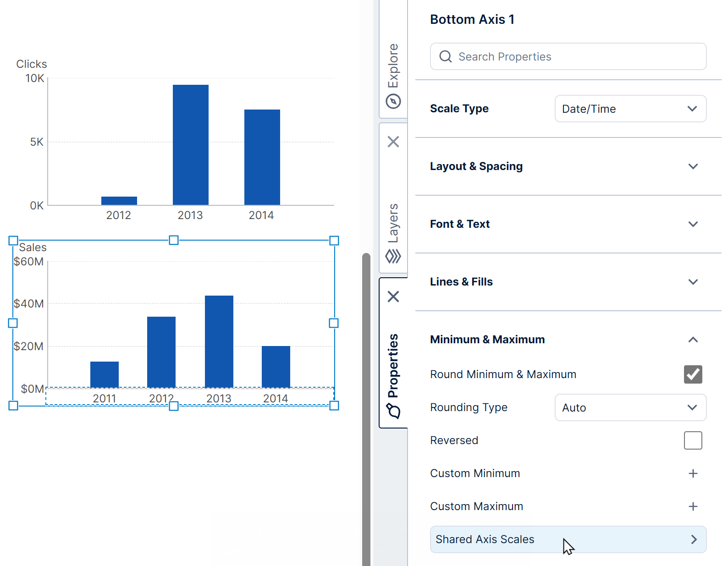This screenshot has height=566, width=728.
Task: Click the search magnifier icon
Action: point(446,57)
